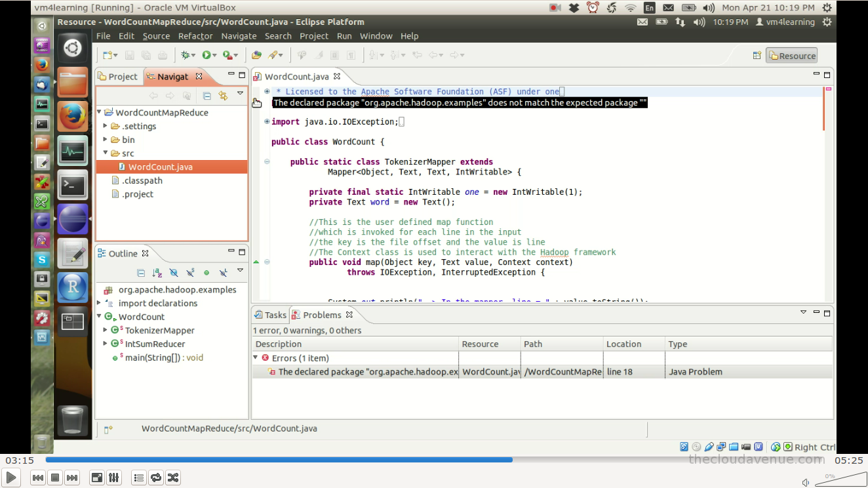Select the .classpath file
Screen dimensions: 868x488
142,180
